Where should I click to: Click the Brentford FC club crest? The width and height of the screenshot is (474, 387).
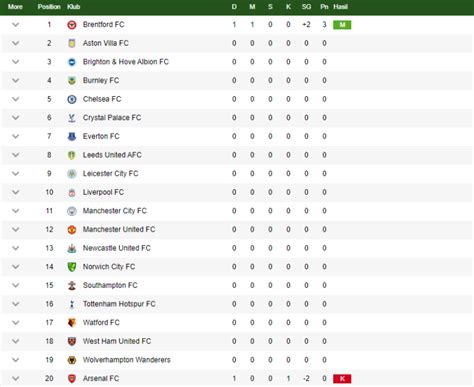[72, 25]
